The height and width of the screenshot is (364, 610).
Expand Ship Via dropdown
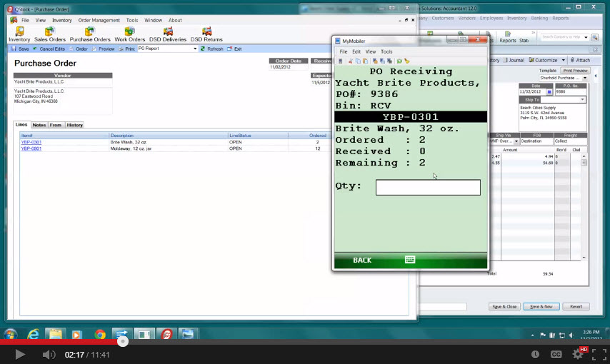pos(516,141)
